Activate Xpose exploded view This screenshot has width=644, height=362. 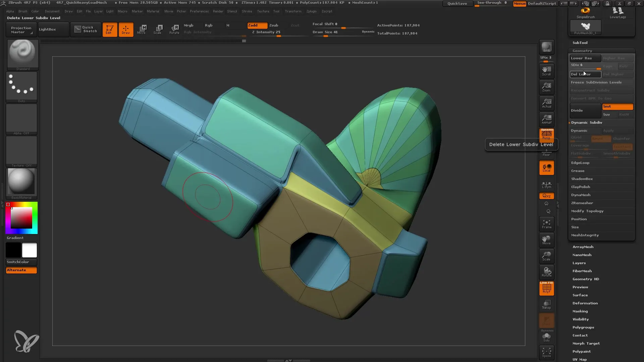[x=546, y=352]
